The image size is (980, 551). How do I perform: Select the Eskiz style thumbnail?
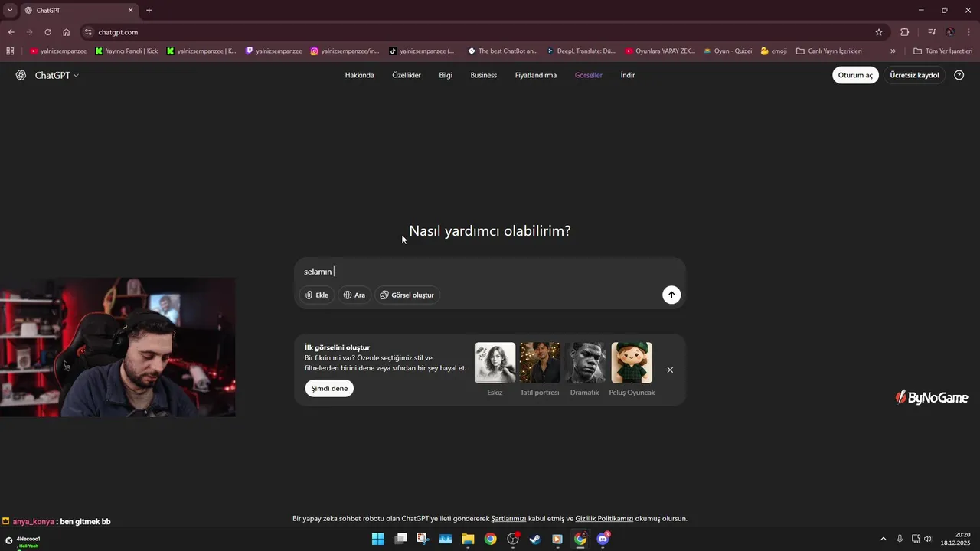[495, 363]
